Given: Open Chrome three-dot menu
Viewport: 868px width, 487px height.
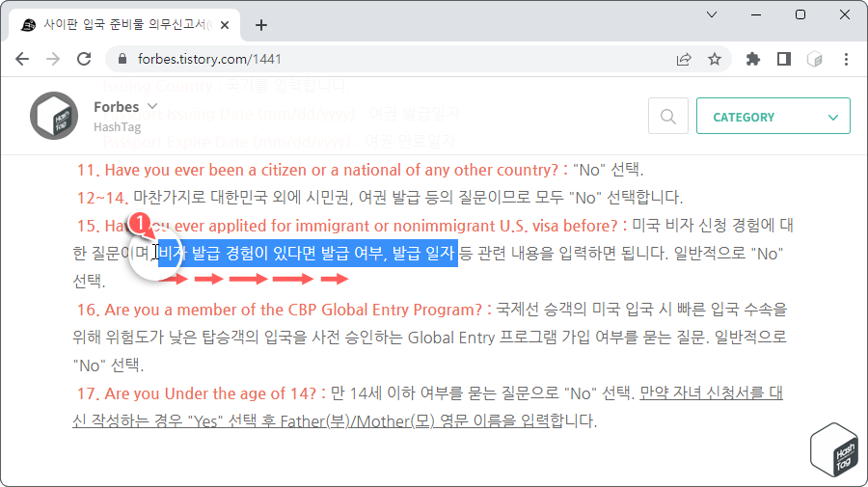Looking at the screenshot, I should pos(846,59).
